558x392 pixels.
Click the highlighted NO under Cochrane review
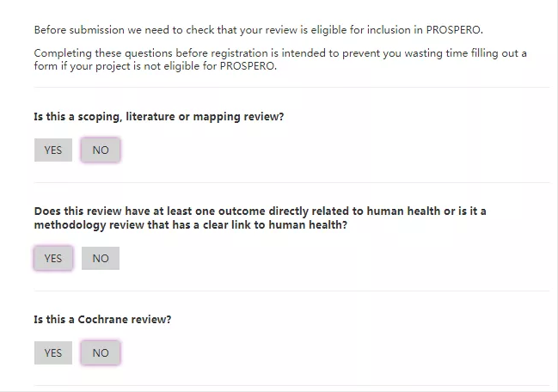(101, 352)
